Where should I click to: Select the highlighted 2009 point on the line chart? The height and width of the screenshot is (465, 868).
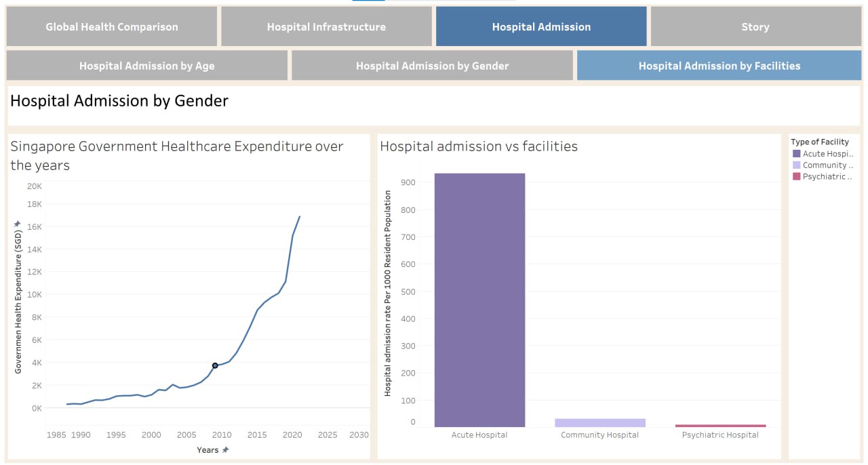point(214,365)
